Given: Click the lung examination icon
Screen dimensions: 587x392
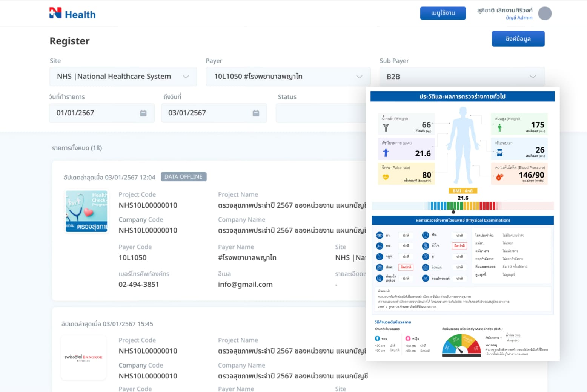Looking at the screenshot, I should [x=380, y=267].
